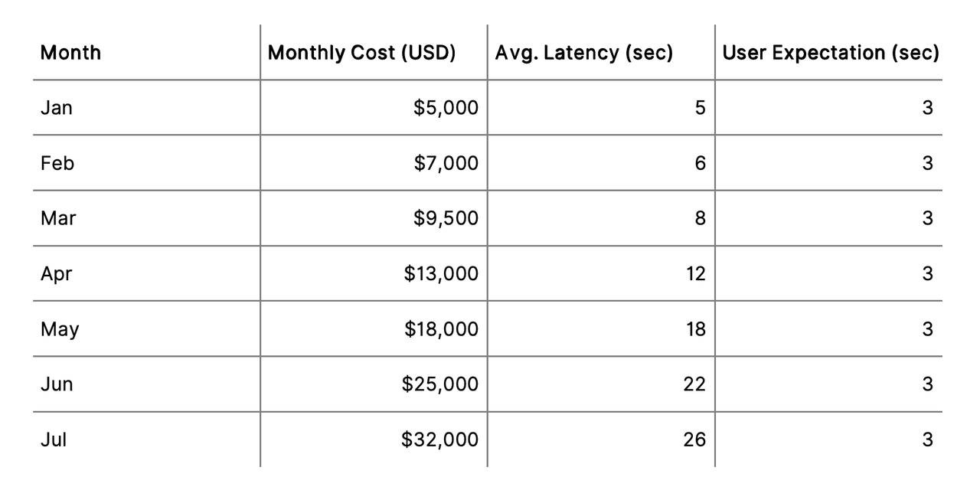Select the $5,000 cost cell
This screenshot has height=490, width=980.
coord(446,108)
